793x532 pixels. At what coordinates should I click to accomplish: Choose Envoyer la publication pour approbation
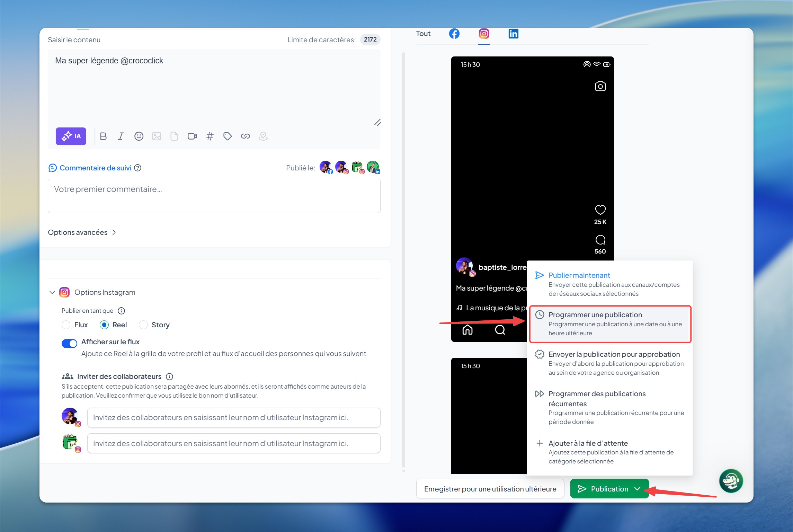[610, 363]
